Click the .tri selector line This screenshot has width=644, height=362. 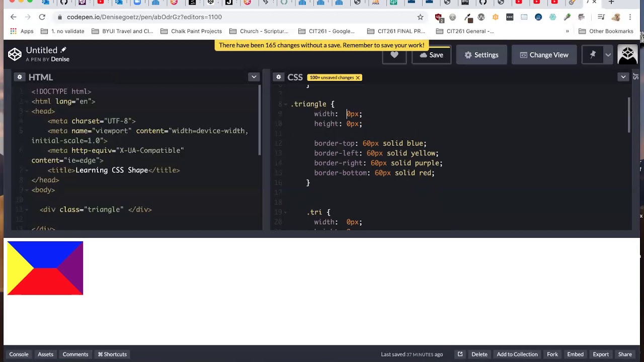click(x=318, y=212)
